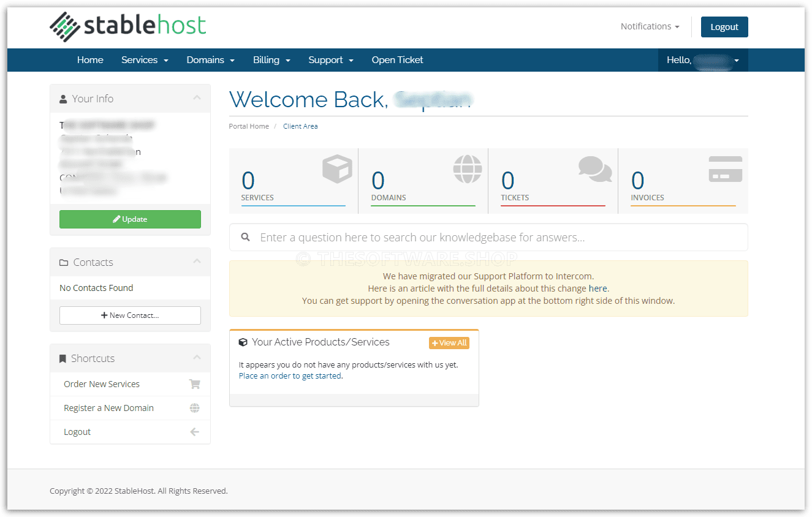The height and width of the screenshot is (517, 812).
Task: Click the New Contact button
Action: pos(130,315)
